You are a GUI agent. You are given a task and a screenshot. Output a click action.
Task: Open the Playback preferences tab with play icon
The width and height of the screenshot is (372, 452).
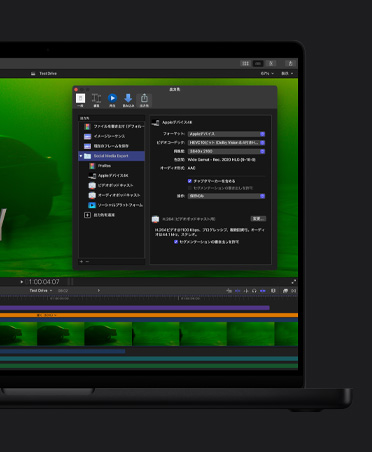pyautogui.click(x=112, y=100)
